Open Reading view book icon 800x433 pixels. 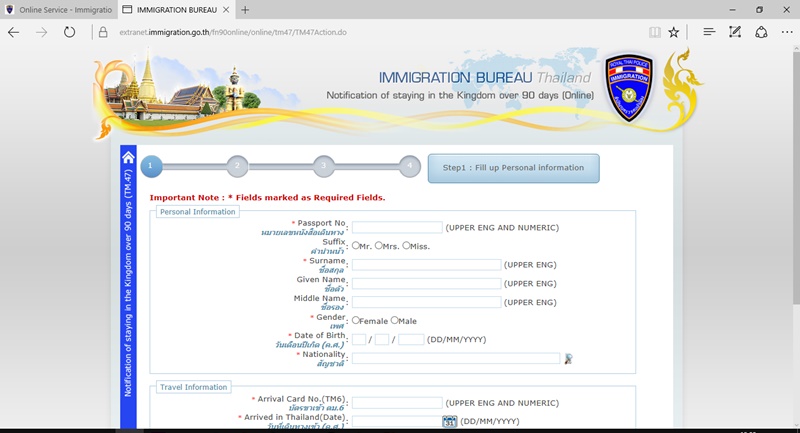point(655,32)
